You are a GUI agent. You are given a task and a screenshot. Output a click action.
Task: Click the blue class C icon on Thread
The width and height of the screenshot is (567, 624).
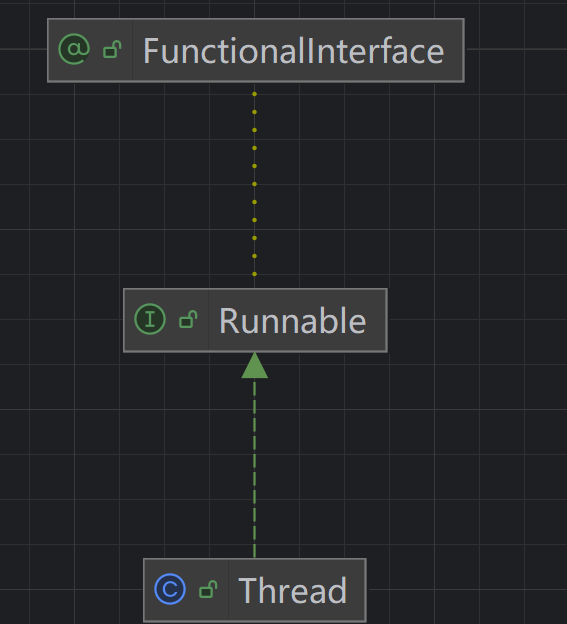click(170, 589)
